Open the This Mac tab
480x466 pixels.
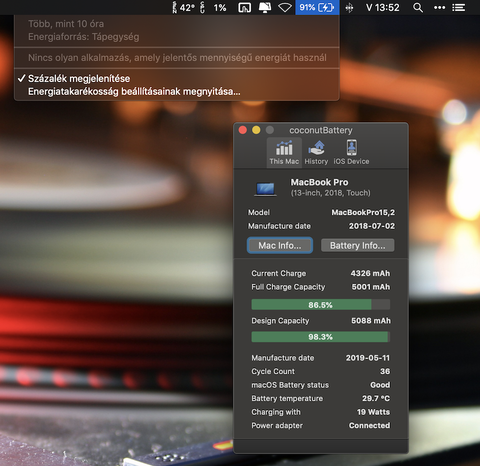tap(284, 152)
